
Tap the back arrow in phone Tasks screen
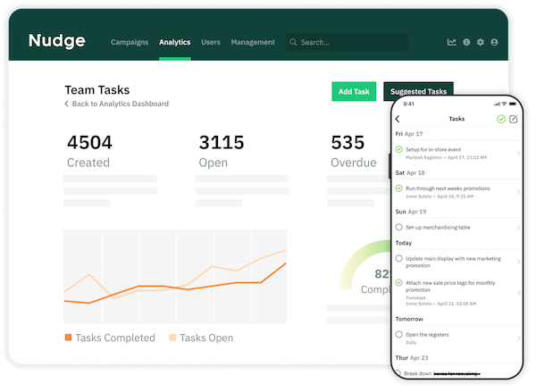[x=398, y=119]
